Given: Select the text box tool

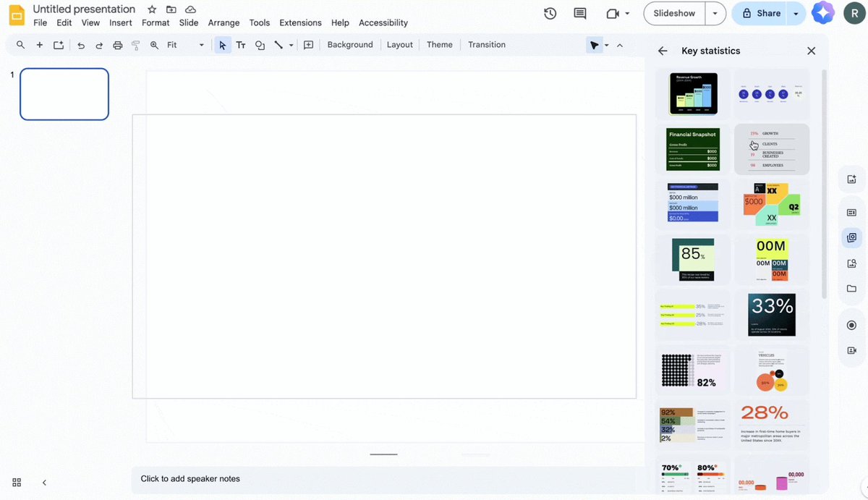Looking at the screenshot, I should [241, 45].
